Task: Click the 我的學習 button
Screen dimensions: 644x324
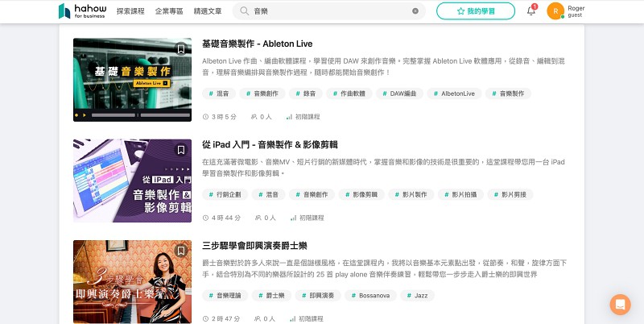Action: pos(476,11)
